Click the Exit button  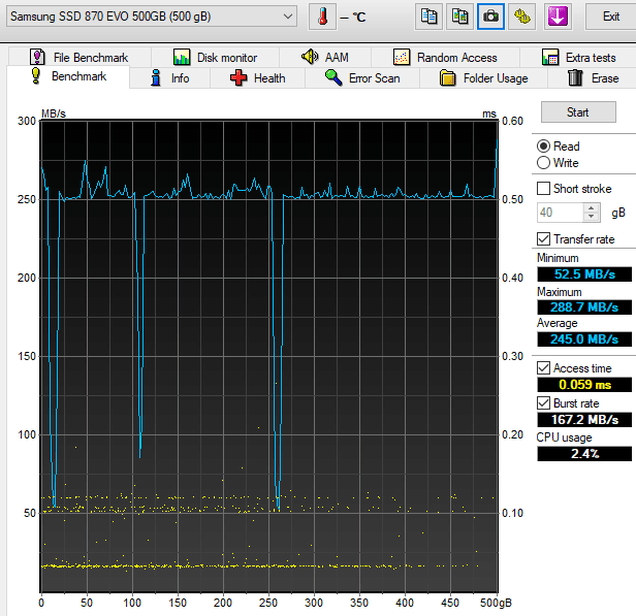pyautogui.click(x=610, y=17)
